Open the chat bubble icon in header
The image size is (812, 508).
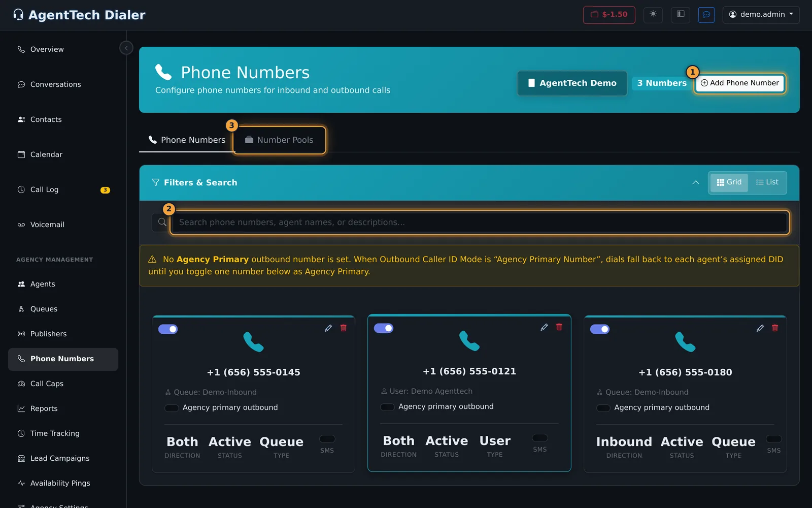tap(706, 15)
